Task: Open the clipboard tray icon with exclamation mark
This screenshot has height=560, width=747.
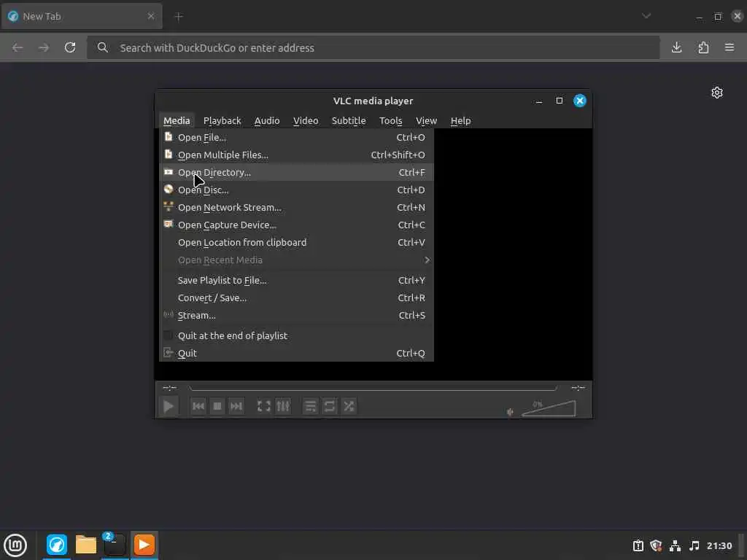Action: (638, 545)
